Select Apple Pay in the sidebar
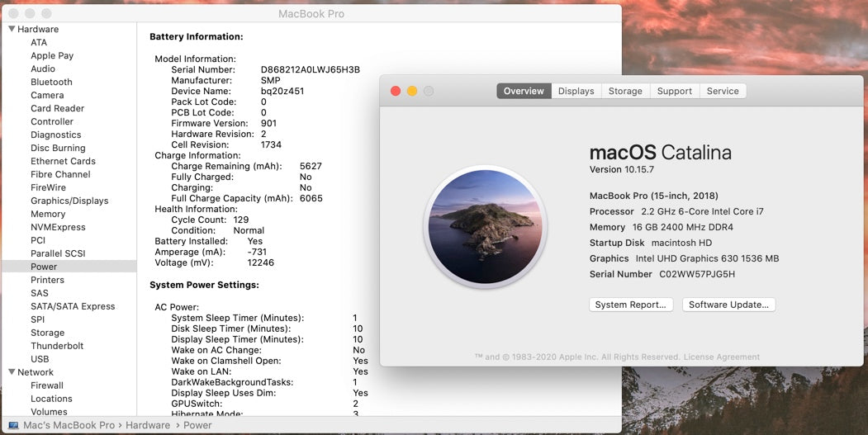Screen dimensions: 868x435 pos(52,55)
